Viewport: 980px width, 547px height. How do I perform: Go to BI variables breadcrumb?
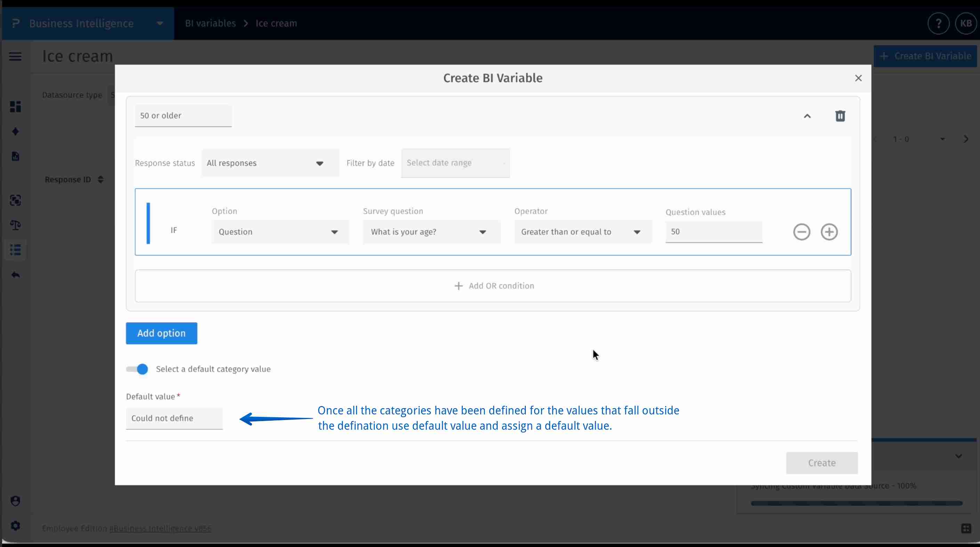click(x=210, y=24)
